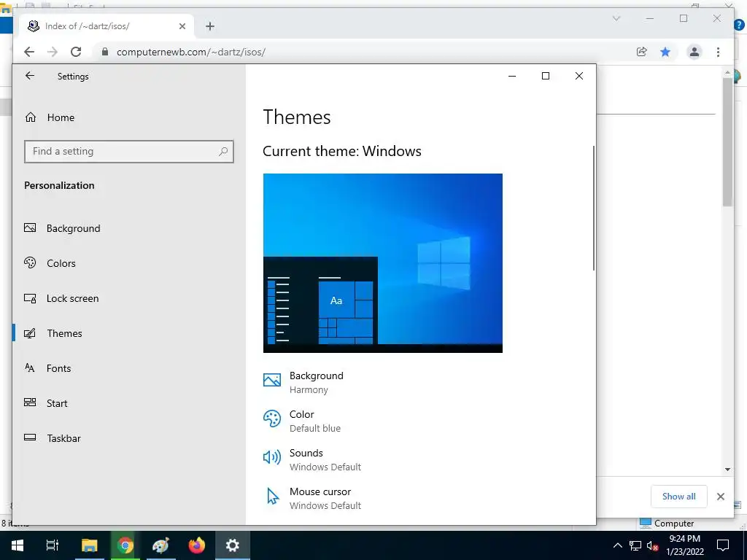This screenshot has height=560, width=747.
Task: Click the Background picture icon in Themes
Action: [272, 379]
